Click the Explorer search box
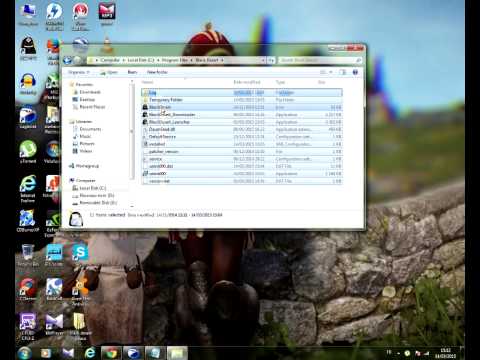 (x=320, y=60)
